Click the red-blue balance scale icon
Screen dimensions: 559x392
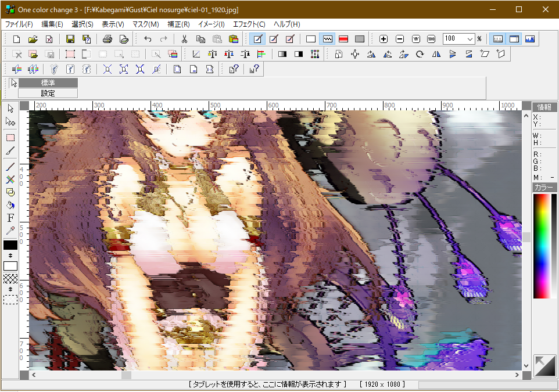229,54
